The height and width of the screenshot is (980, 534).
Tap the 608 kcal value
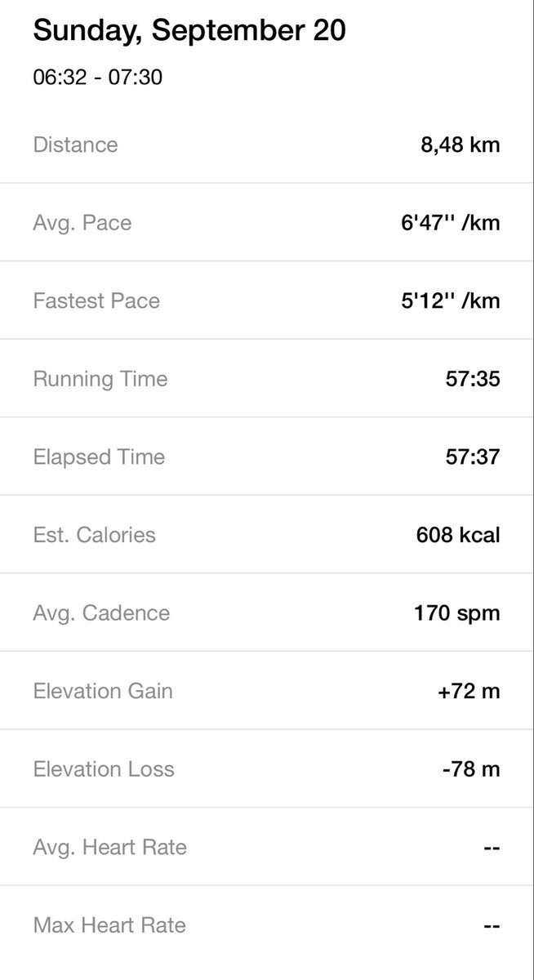click(457, 535)
